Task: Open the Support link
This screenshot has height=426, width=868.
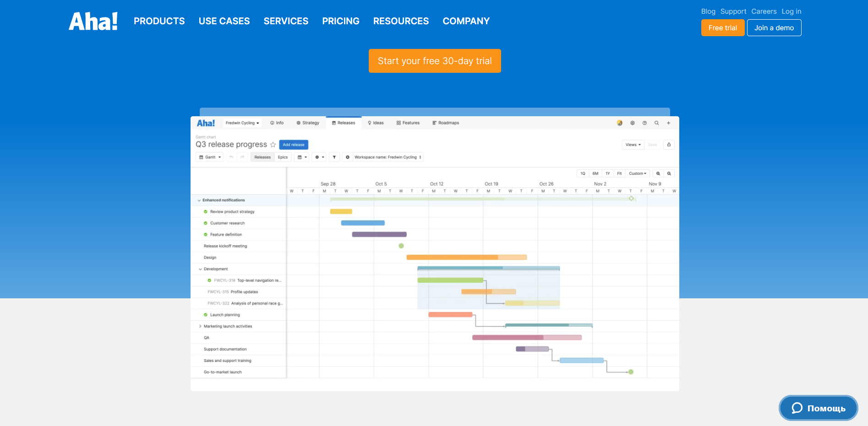Action: [733, 11]
